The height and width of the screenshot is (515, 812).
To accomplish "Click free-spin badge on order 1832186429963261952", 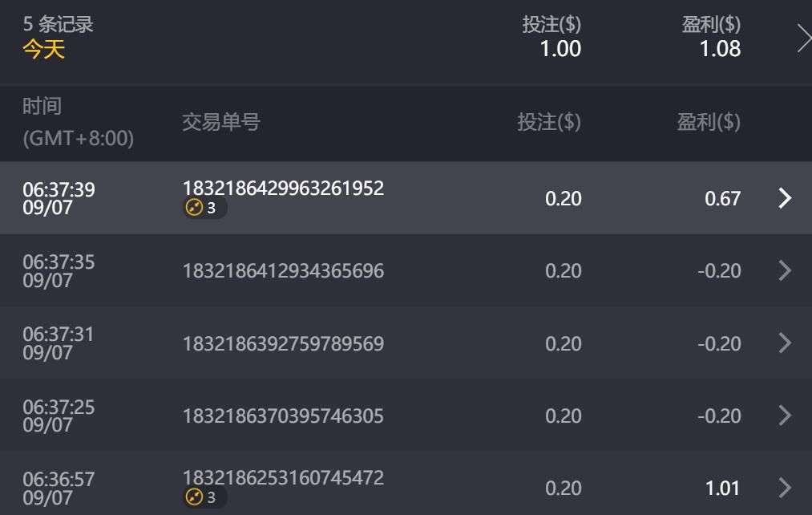I will [x=204, y=209].
